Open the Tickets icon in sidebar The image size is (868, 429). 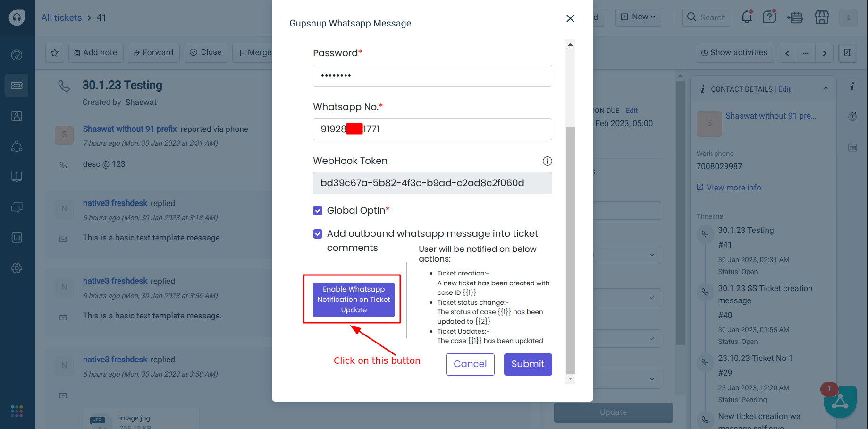17,86
